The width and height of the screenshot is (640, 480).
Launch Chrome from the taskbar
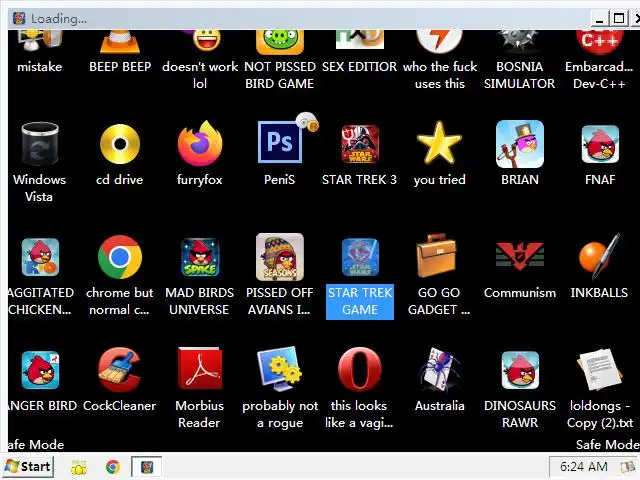coord(113,467)
